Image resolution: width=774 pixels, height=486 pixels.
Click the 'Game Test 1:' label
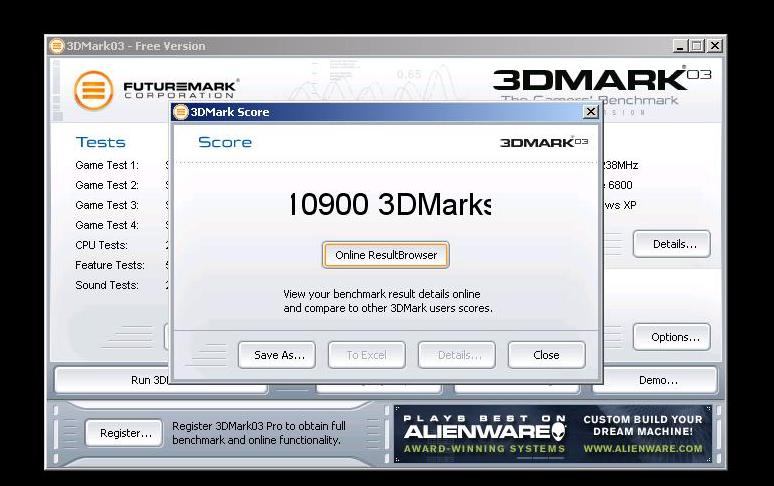click(x=107, y=165)
